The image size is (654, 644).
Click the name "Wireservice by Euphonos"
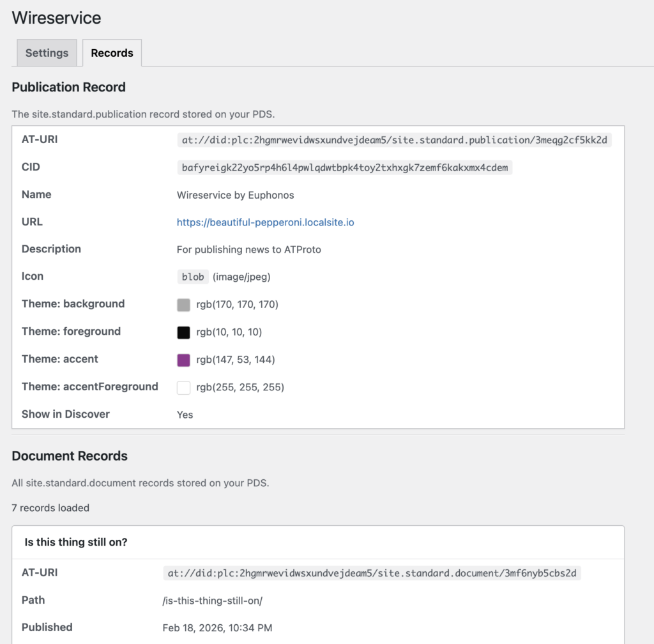click(235, 195)
